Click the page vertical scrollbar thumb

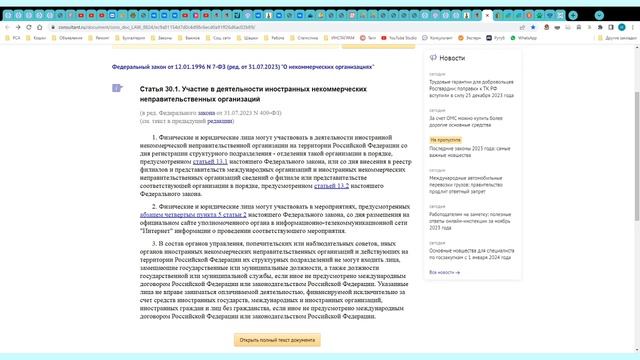[637, 156]
